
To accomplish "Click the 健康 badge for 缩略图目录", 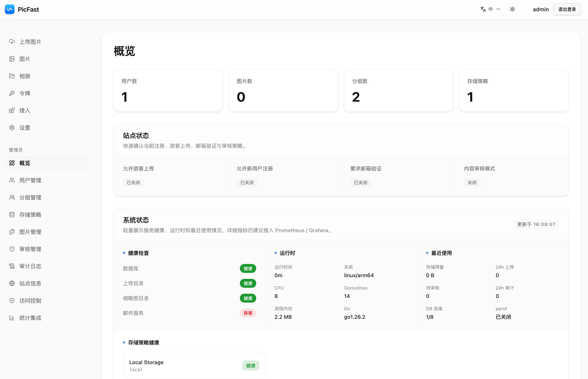I will (x=248, y=298).
